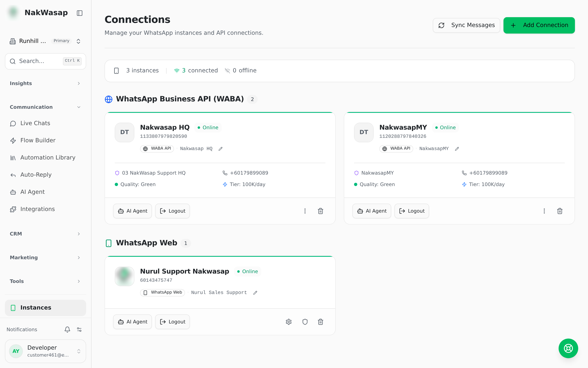Delete Nurul Support Nakwasap trash icon
Screen dimensions: 588x368
point(321,322)
